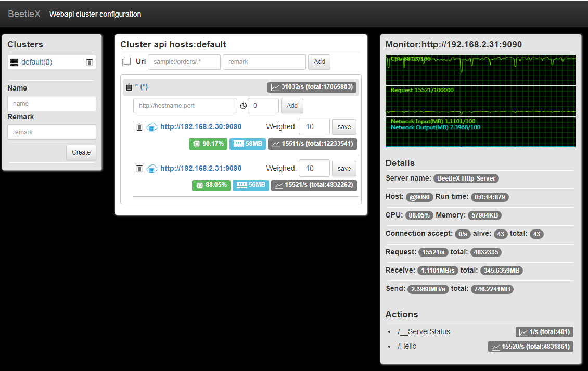Delete the default(0) cluster via trash icon

click(x=90, y=62)
